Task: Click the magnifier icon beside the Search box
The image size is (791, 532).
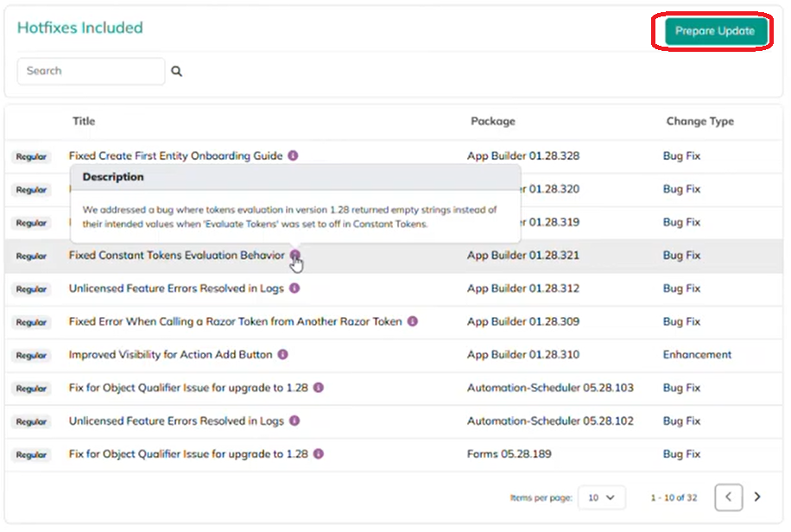Action: point(176,72)
